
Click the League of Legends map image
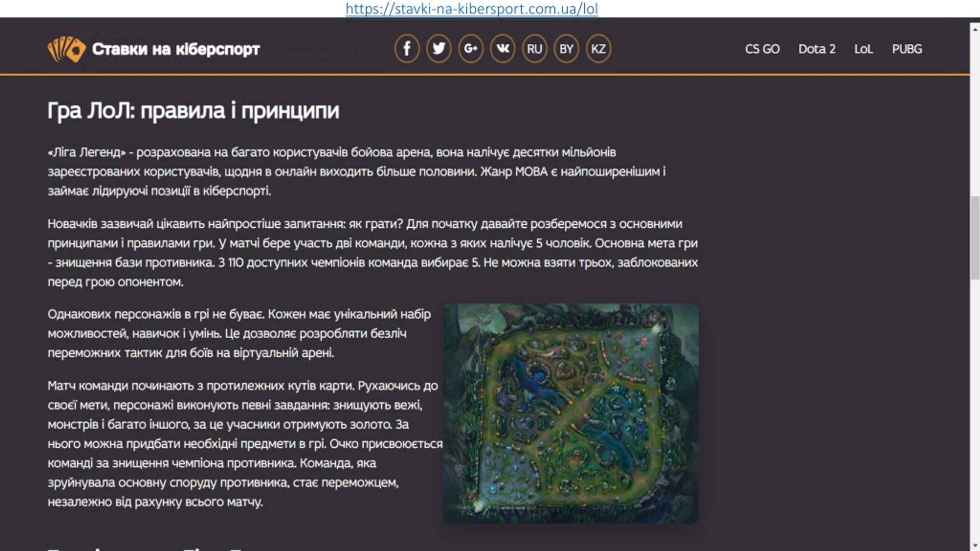point(571,413)
